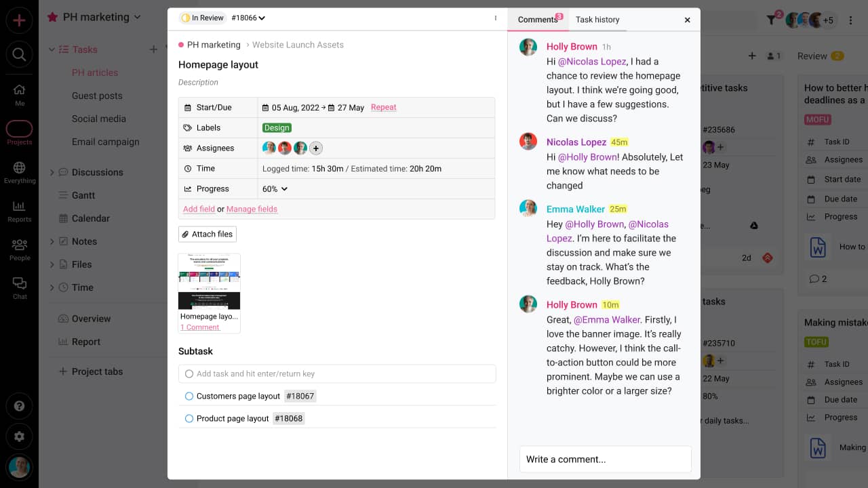
Task: Click Project tabs add option
Action: point(91,371)
